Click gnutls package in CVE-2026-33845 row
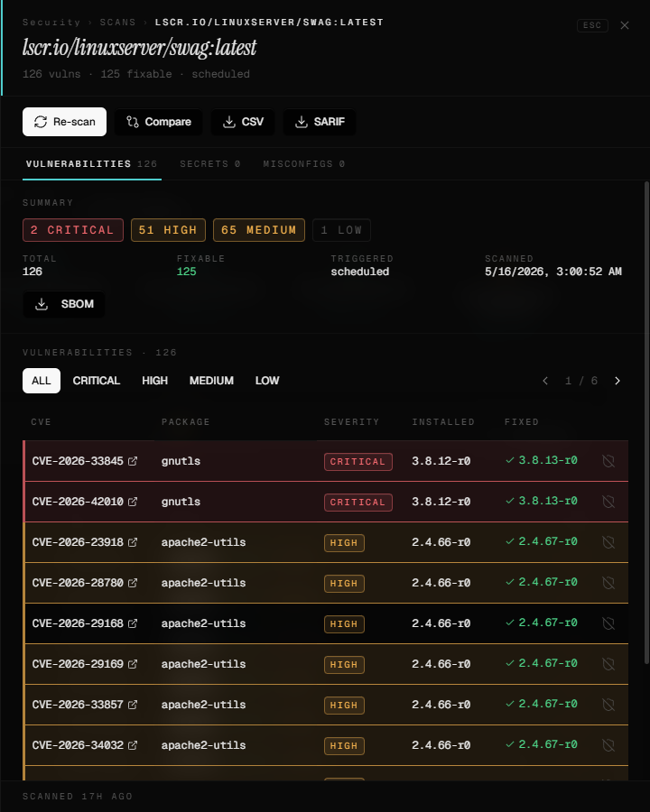650x812 pixels. coord(181,461)
